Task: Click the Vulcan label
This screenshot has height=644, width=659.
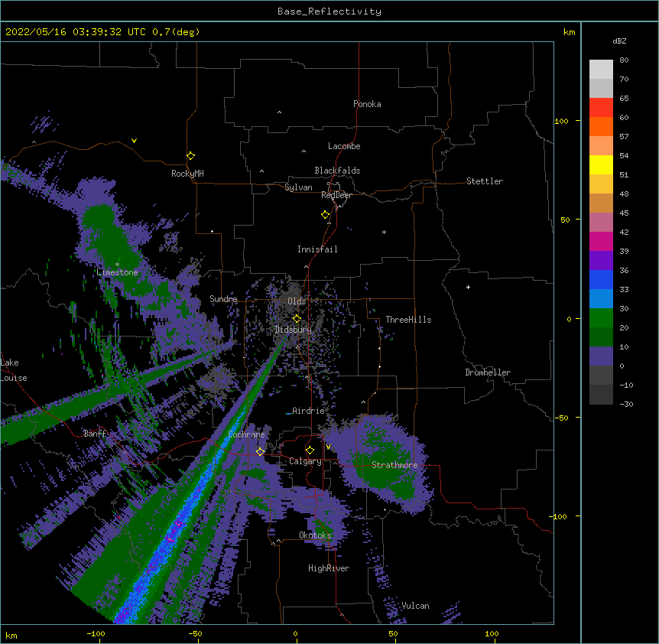Action: [x=415, y=606]
